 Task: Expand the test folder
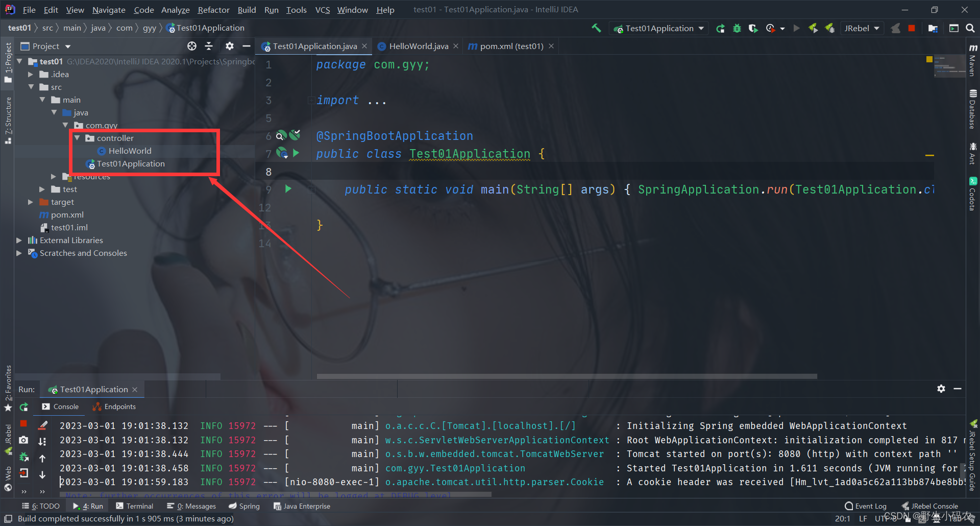pos(42,189)
